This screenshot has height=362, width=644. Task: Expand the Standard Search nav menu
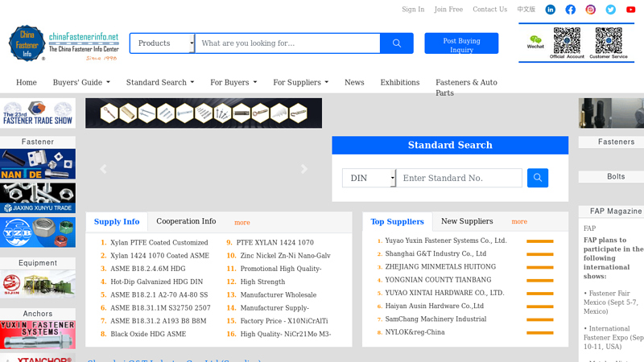(159, 83)
